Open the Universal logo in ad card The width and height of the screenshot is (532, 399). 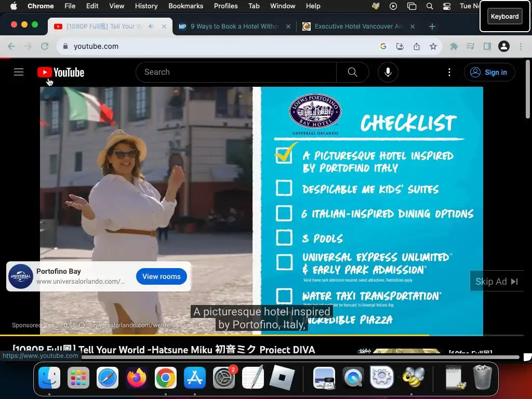(21, 276)
